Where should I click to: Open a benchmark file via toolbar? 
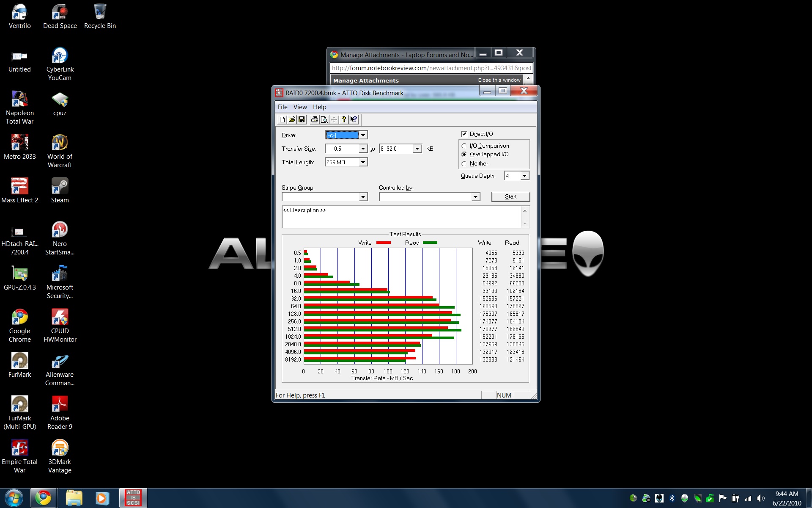coord(292,120)
